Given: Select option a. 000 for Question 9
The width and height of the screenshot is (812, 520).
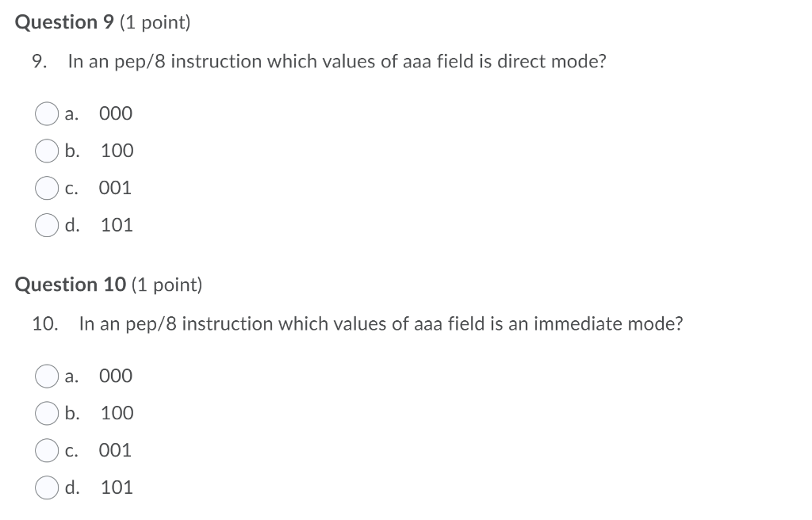Looking at the screenshot, I should (47, 113).
